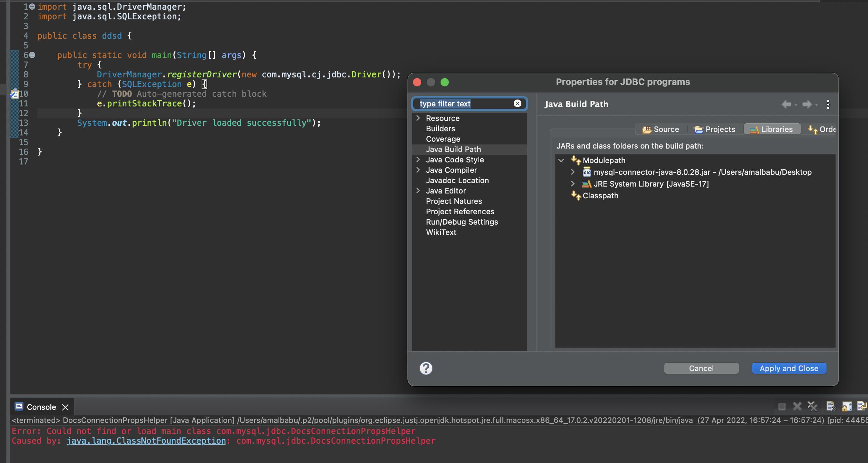Click the Clear Console icon
Image resolution: width=868 pixels, height=463 pixels.
pyautogui.click(x=831, y=407)
